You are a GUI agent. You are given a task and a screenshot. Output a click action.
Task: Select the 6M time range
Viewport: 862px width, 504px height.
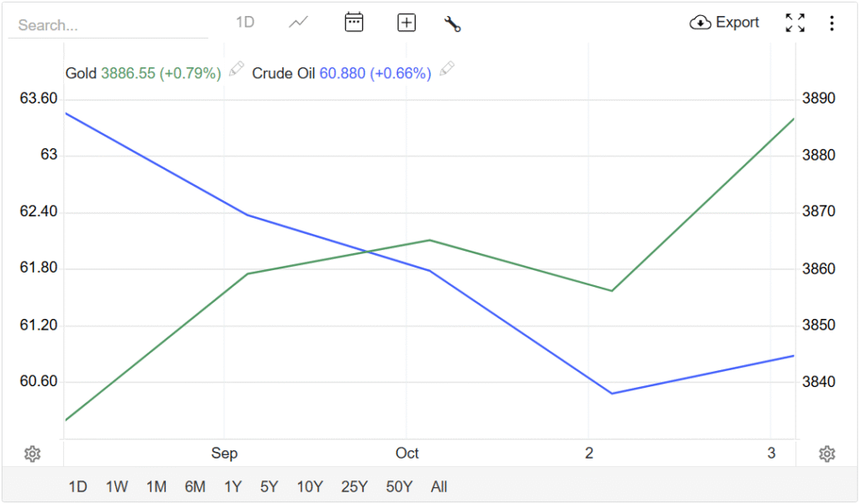(x=194, y=486)
